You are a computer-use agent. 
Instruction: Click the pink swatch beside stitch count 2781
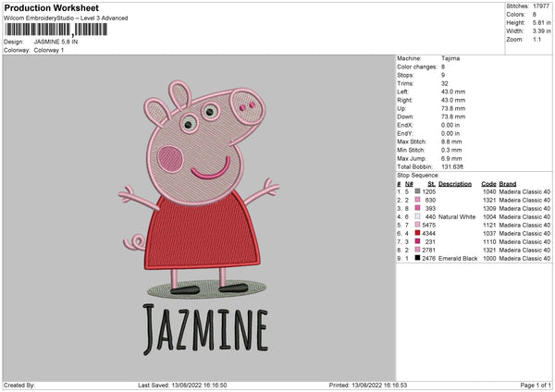coord(418,250)
